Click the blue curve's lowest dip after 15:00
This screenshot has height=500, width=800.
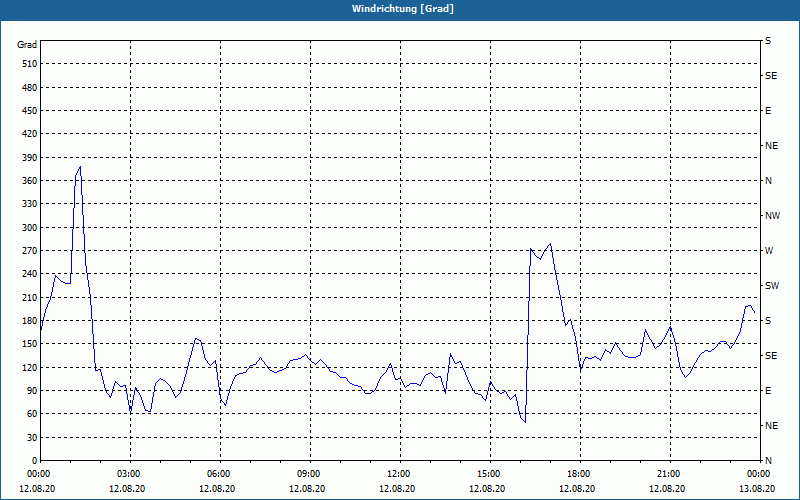525,422
